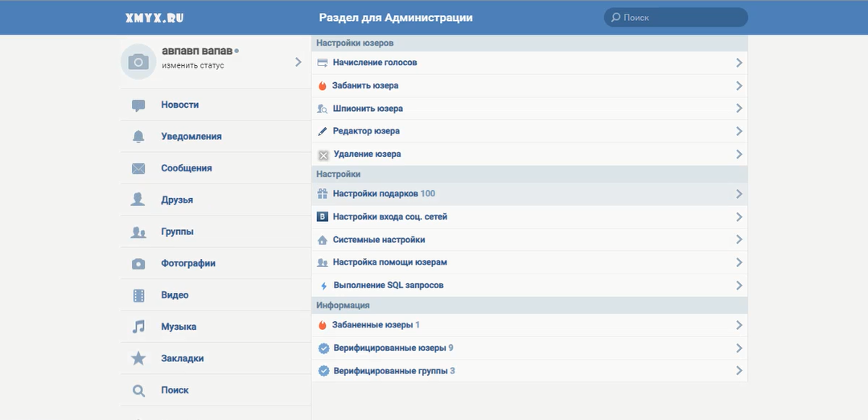The width and height of the screenshot is (868, 420).
Task: Click the verified checkmark icon for Верифицированные юзеры
Action: (323, 348)
